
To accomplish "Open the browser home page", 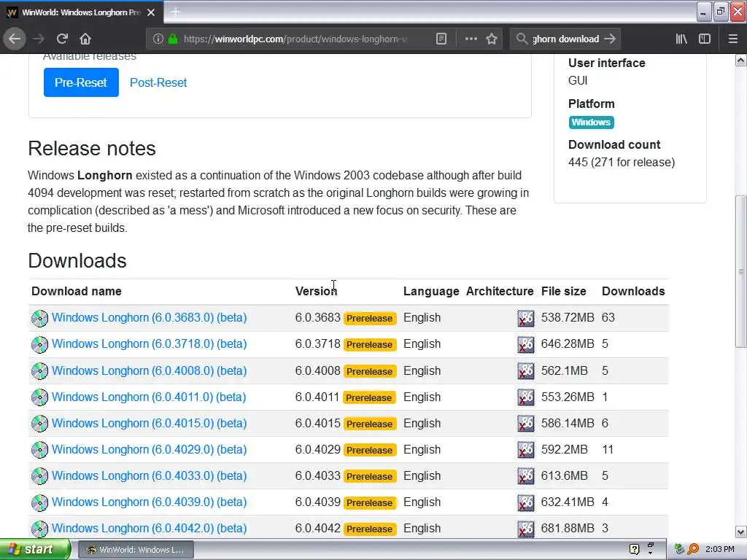I will pos(85,39).
